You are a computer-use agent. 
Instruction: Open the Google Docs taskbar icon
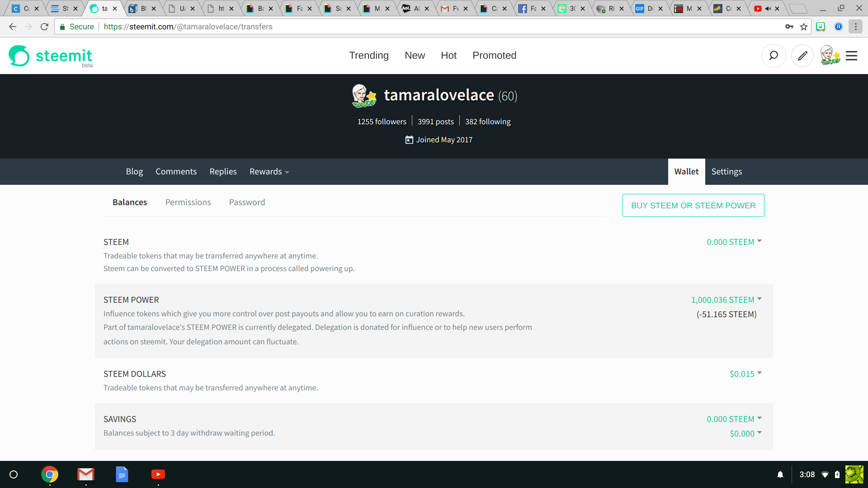point(122,474)
